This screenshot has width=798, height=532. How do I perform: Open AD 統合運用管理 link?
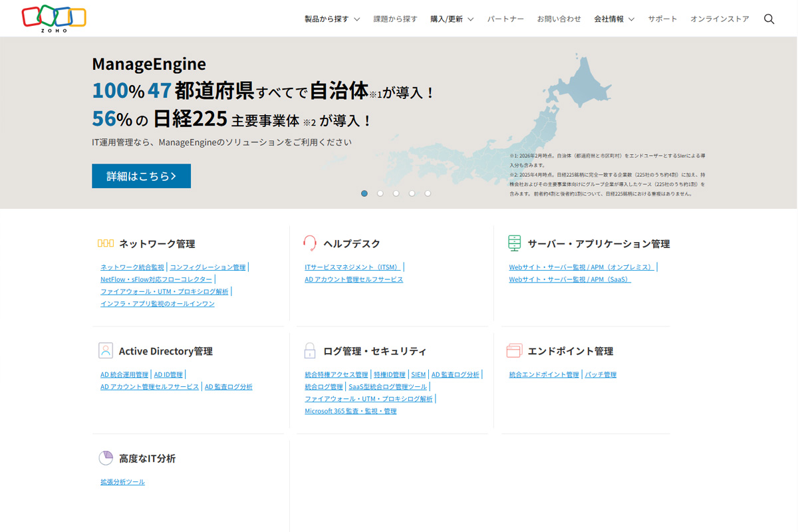point(124,375)
